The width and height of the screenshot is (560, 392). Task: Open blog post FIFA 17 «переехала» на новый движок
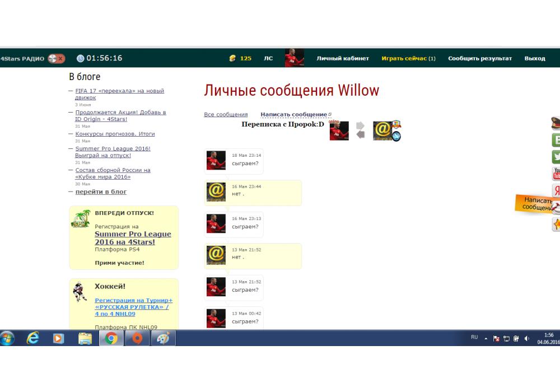pos(120,94)
